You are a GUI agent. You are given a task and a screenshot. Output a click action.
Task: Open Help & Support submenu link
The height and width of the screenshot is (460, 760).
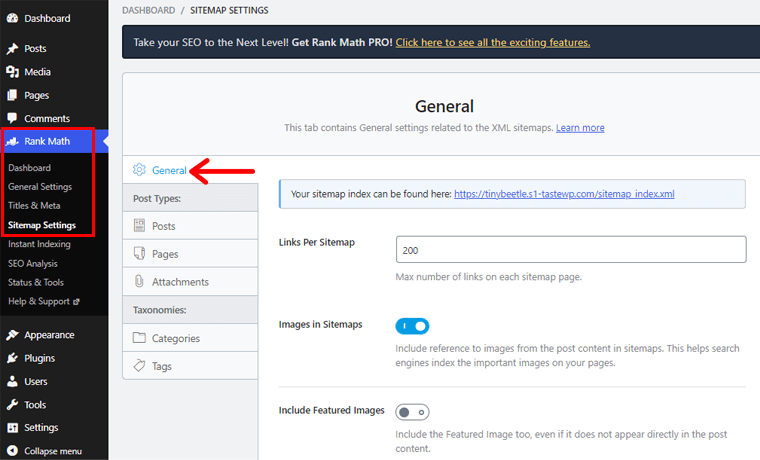[x=43, y=301]
